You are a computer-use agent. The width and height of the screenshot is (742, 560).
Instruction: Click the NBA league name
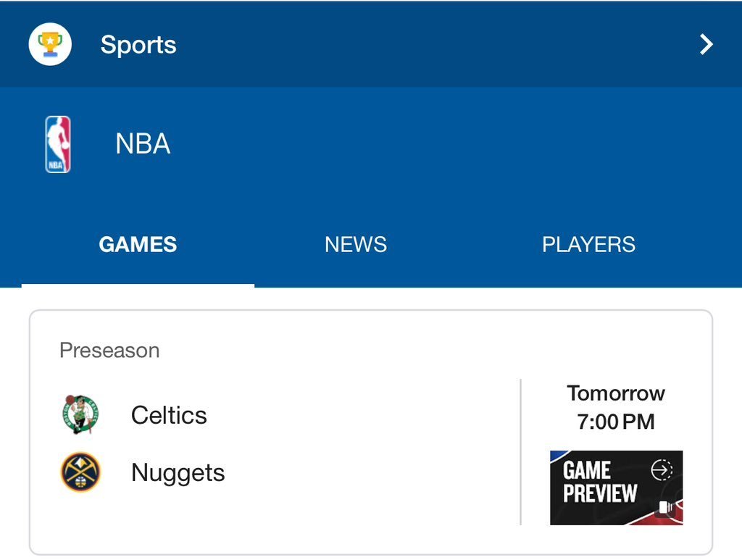(143, 144)
